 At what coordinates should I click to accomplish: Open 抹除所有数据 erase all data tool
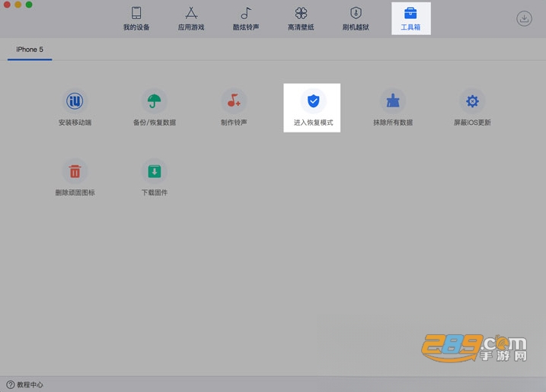pos(393,107)
